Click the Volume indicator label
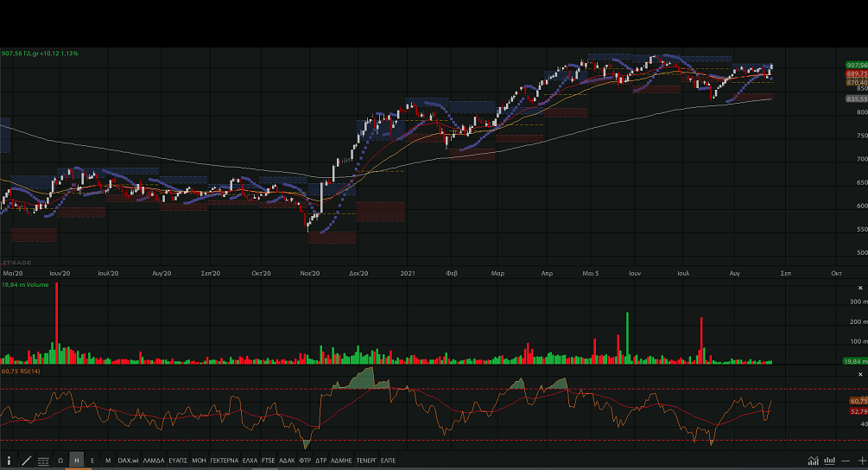Screen dimensions: 868x470 pos(24,284)
